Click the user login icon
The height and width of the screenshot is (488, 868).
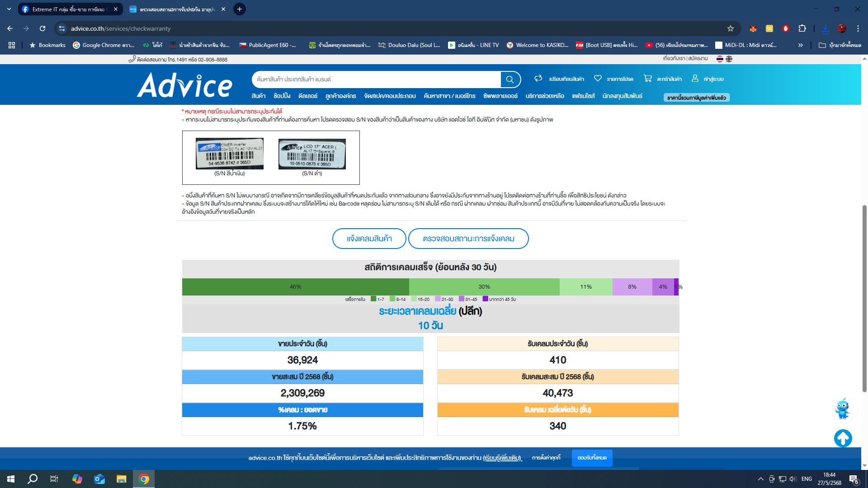[695, 79]
